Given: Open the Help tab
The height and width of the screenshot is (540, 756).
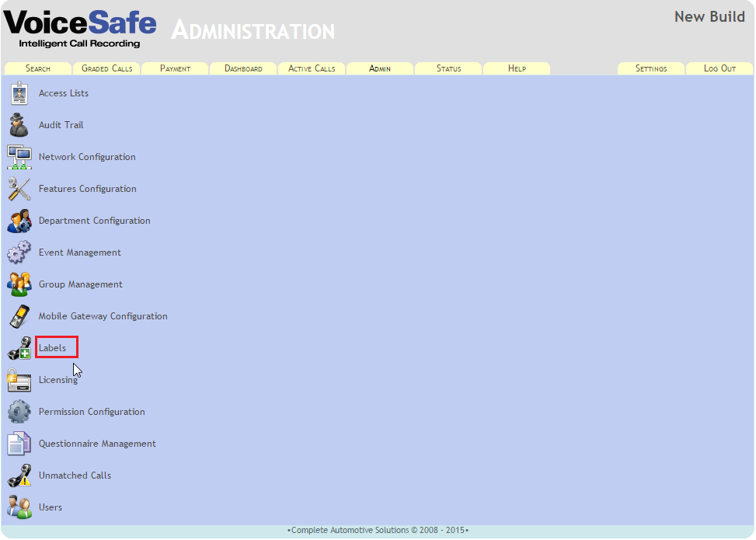Looking at the screenshot, I should [517, 68].
